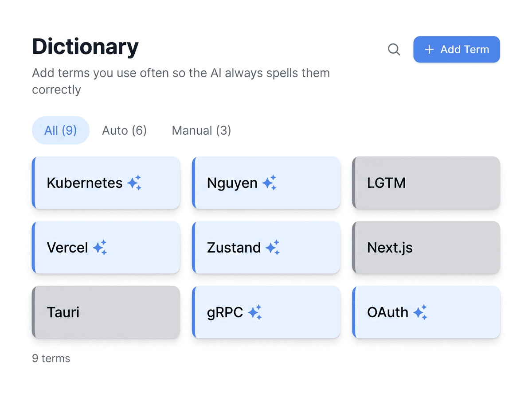Switch to the All (9) tab
532x397 pixels.
point(61,130)
